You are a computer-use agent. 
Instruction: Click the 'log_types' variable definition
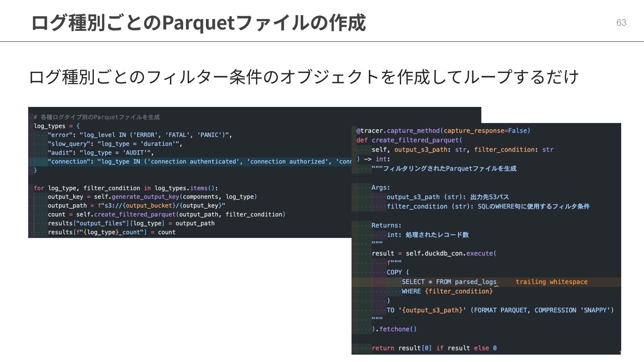point(50,126)
